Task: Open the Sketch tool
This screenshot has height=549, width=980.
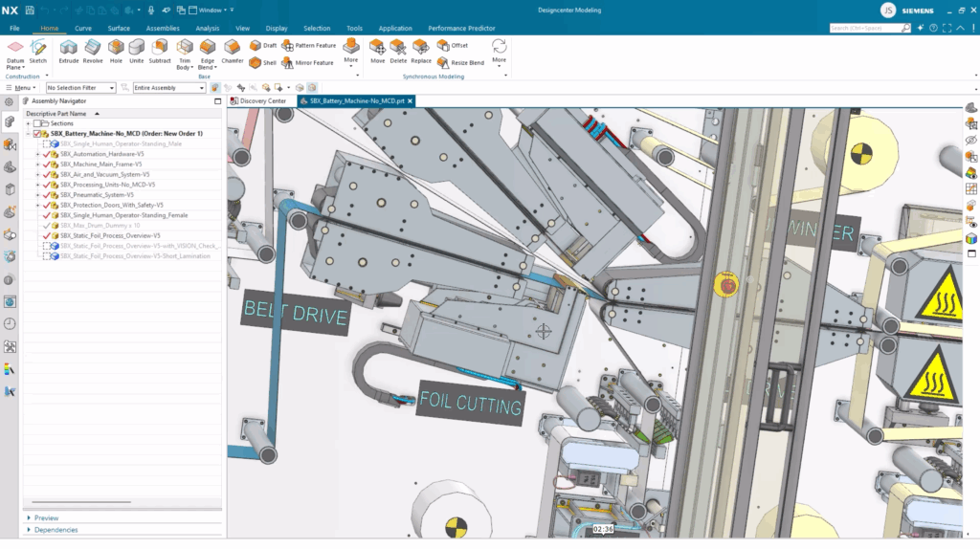Action: 38,51
